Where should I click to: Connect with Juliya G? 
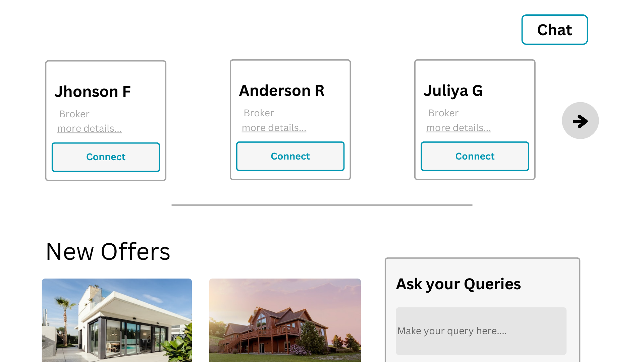point(475,157)
